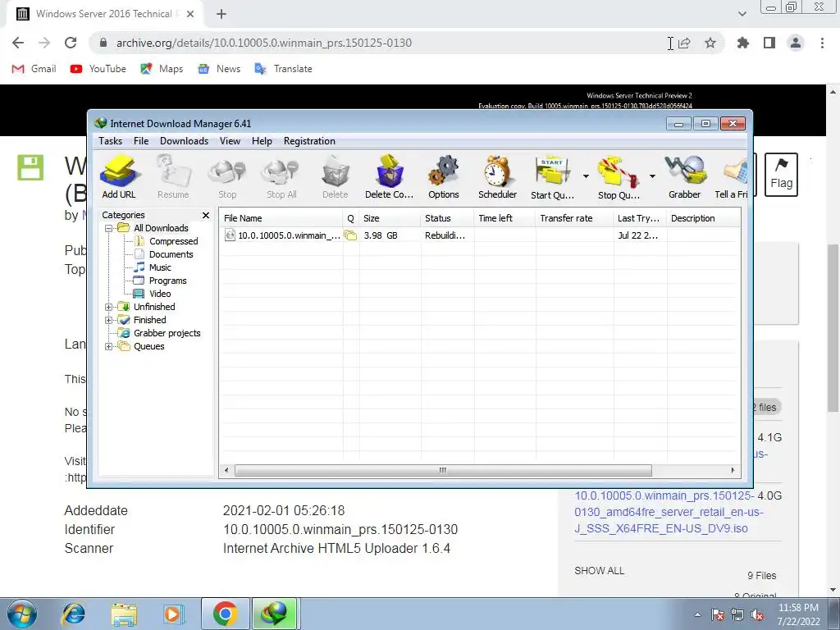Viewport: 840px width, 630px height.
Task: Expand the Start Queue dropdown arrow
Action: 586,176
